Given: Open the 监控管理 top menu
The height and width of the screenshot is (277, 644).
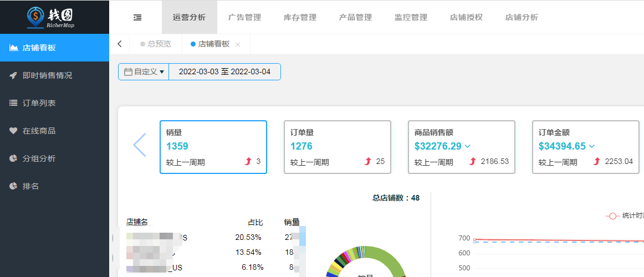Looking at the screenshot, I should 411,17.
